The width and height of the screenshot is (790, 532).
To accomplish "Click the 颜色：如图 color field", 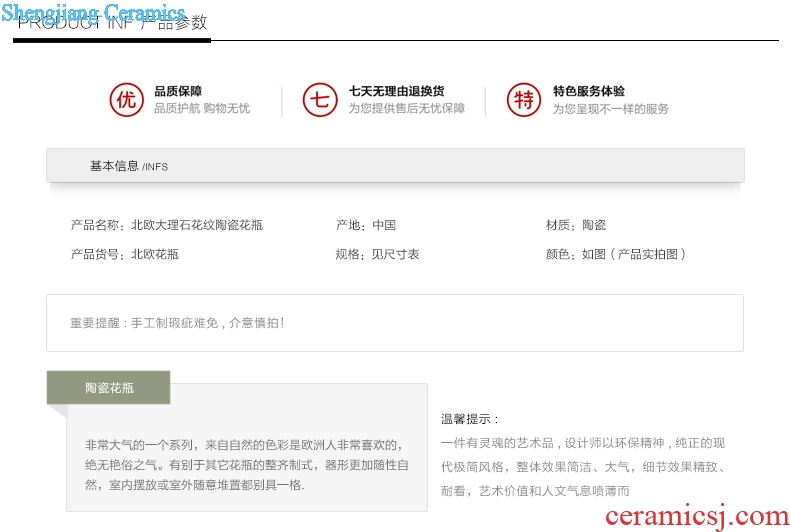I will [x=615, y=254].
